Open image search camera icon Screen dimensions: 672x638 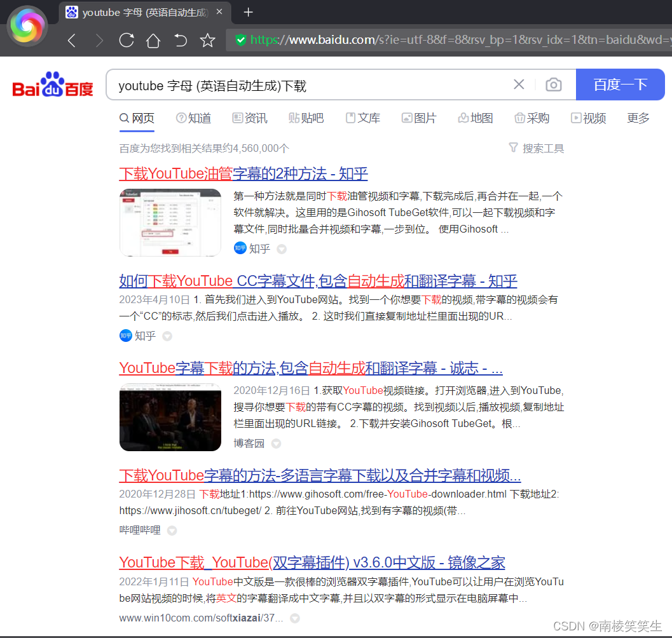(x=554, y=85)
